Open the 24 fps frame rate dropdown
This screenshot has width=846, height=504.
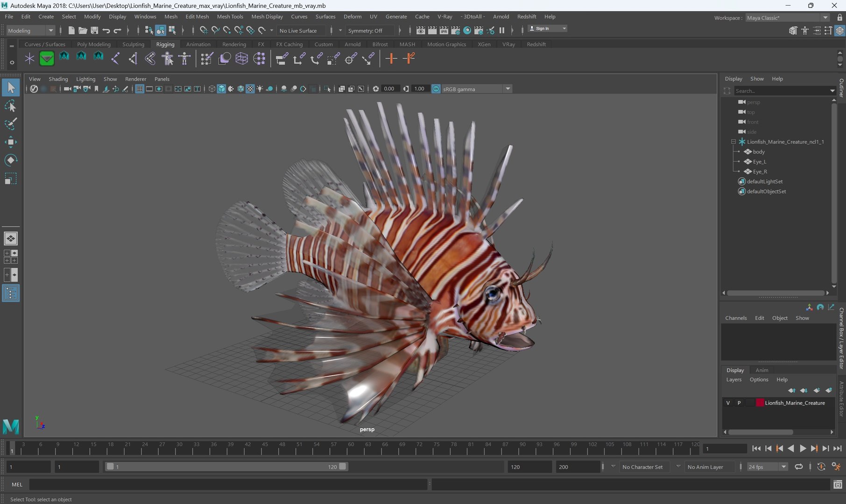click(767, 467)
